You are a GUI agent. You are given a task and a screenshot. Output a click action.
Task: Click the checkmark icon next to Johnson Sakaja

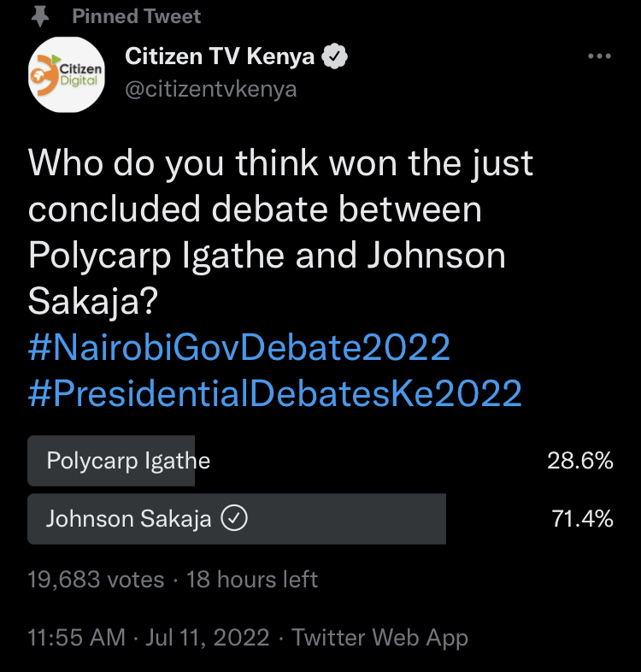234,518
